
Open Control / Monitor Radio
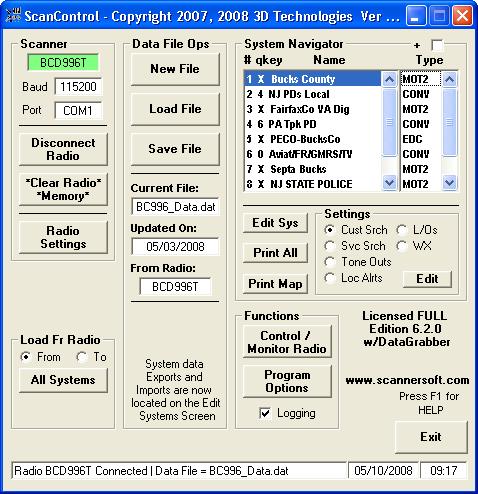click(x=287, y=342)
